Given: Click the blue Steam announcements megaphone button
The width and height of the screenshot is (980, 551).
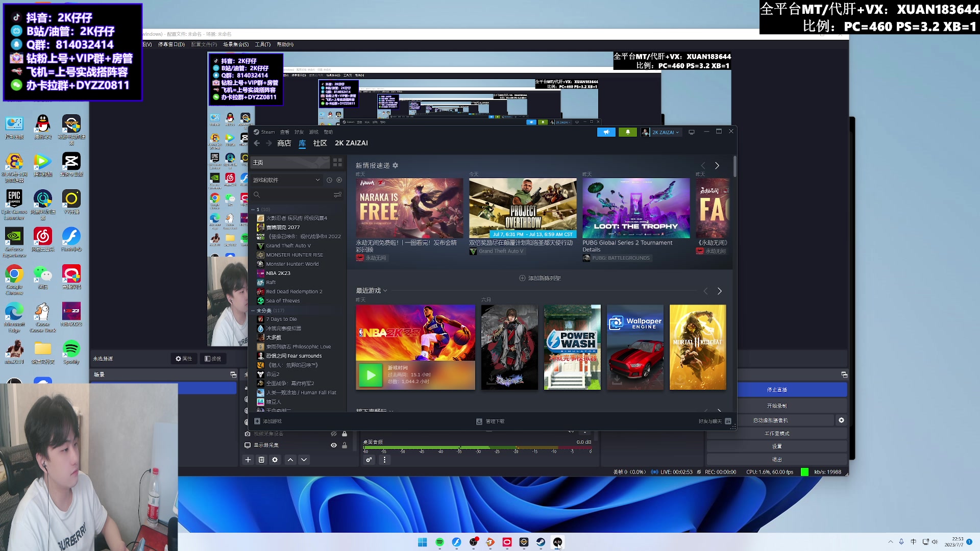Looking at the screenshot, I should pyautogui.click(x=606, y=132).
